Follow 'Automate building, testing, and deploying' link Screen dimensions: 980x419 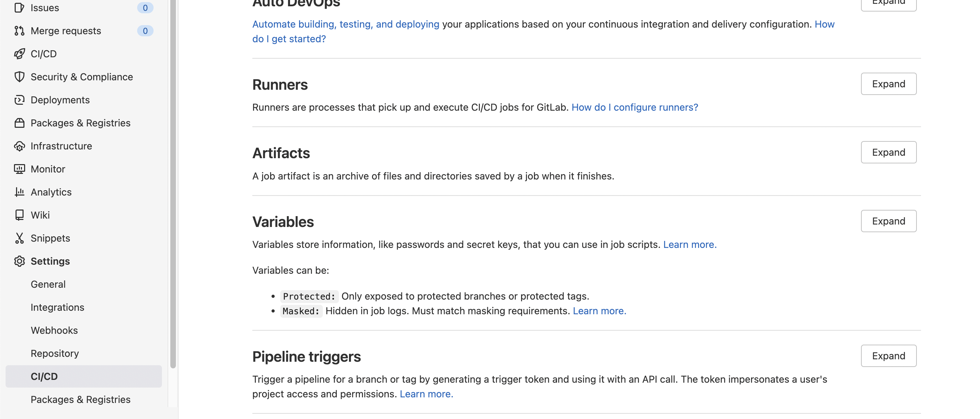(x=346, y=24)
